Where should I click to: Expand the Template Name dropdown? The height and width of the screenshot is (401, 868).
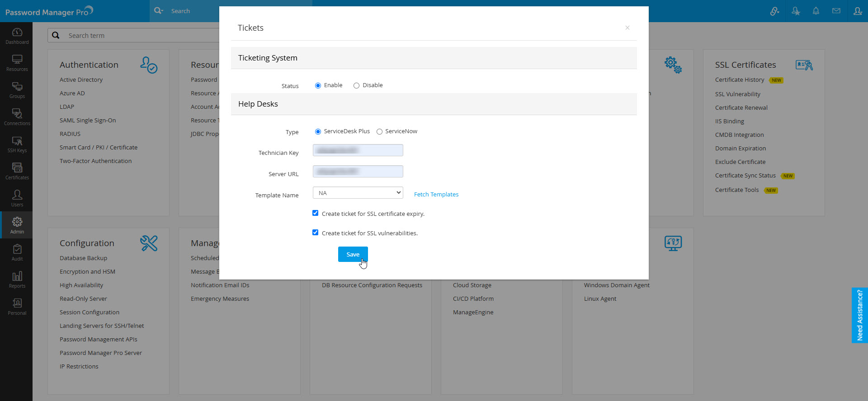pyautogui.click(x=358, y=193)
